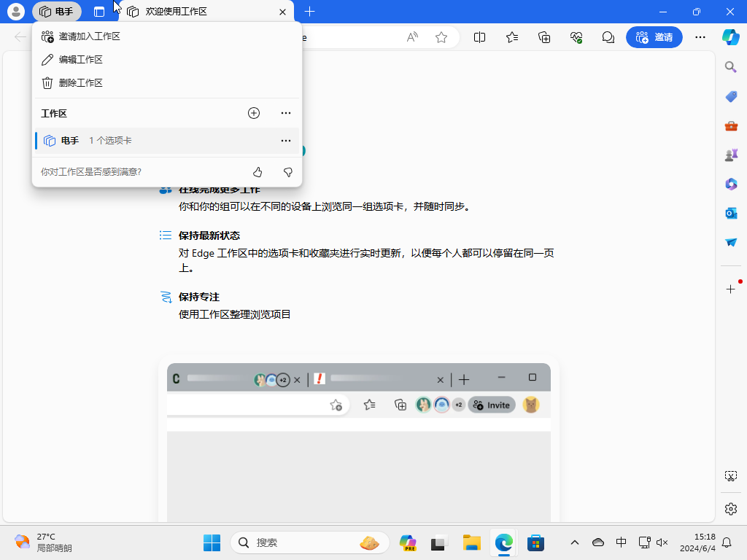
Task: Open the Microsoft 365 sidebar icon
Action: click(731, 184)
